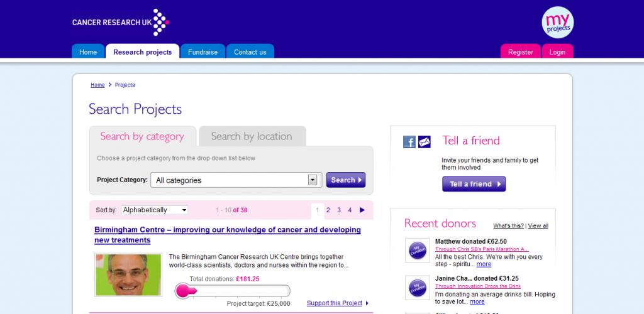Open Through Chris SB's Paris Marathon link
Screen dimensions: 644x314
click(482, 249)
